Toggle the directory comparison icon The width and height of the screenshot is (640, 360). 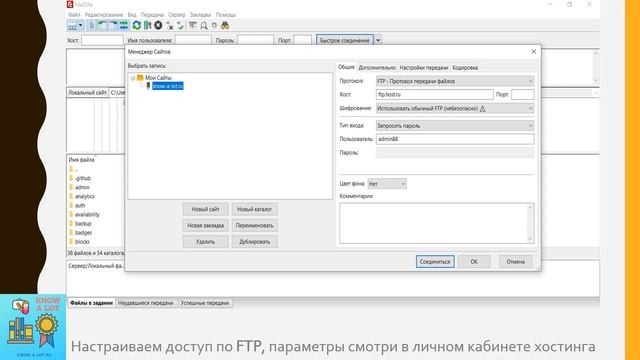coord(203,26)
